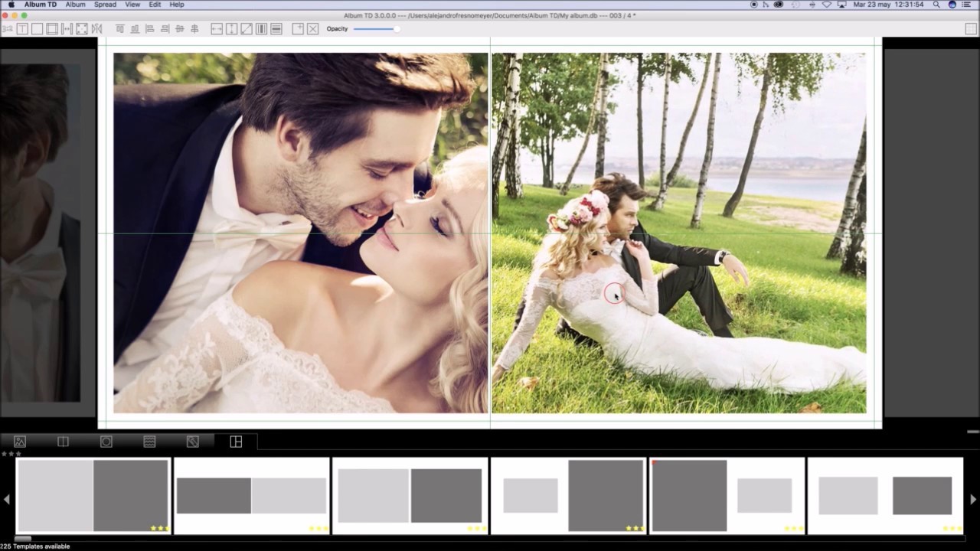Click the flip horizontal mirror icon
Viewport: 980px width, 551px height.
[x=96, y=29]
